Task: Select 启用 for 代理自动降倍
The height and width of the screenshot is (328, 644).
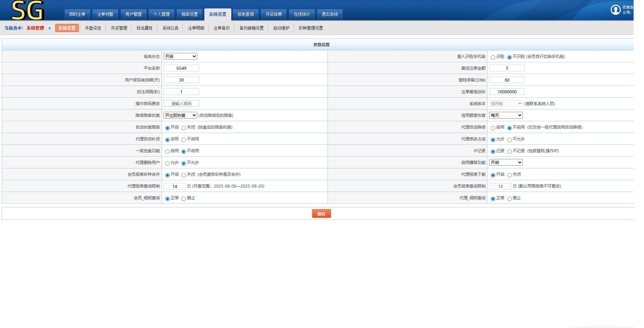Action: (x=493, y=128)
